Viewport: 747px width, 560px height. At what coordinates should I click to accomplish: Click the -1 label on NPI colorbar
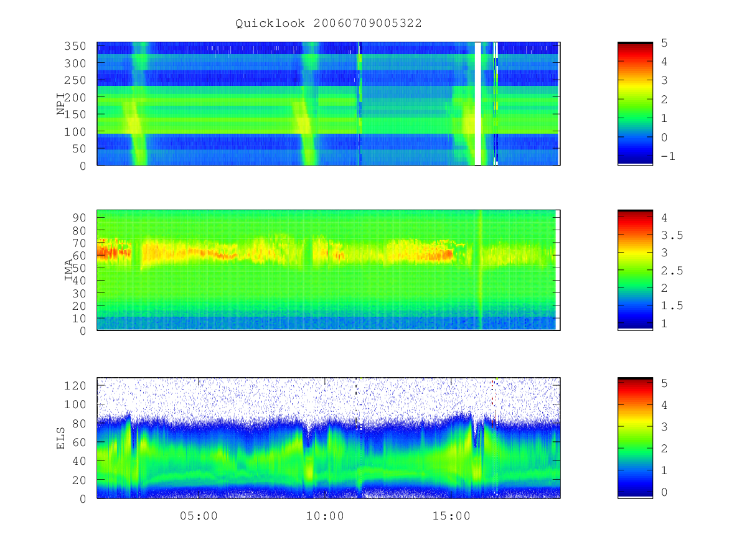[x=668, y=156]
